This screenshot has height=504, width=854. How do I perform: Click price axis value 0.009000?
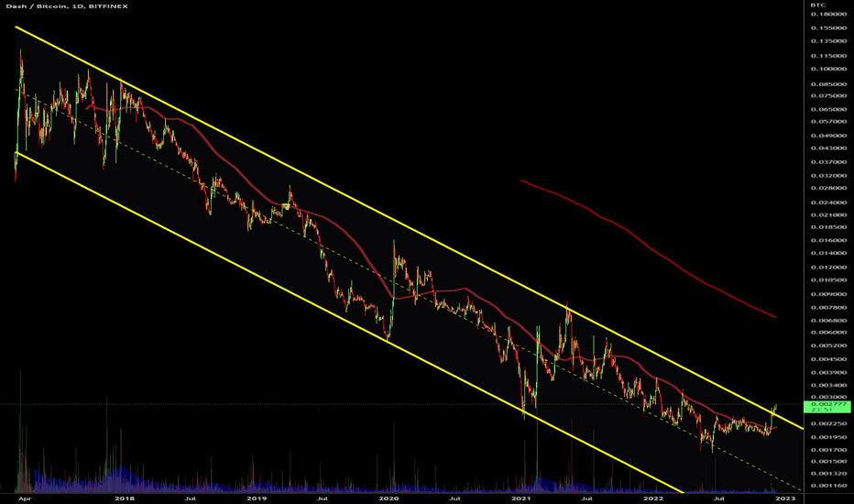coord(828,293)
